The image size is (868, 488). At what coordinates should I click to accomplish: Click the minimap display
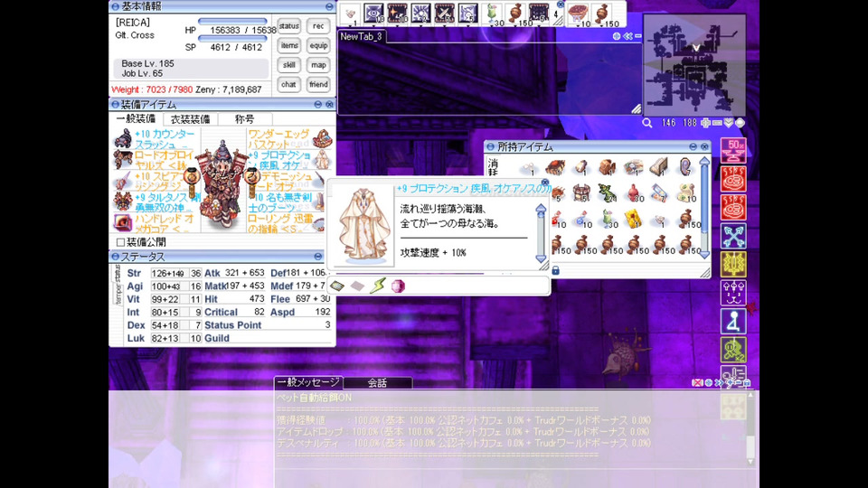pos(694,64)
